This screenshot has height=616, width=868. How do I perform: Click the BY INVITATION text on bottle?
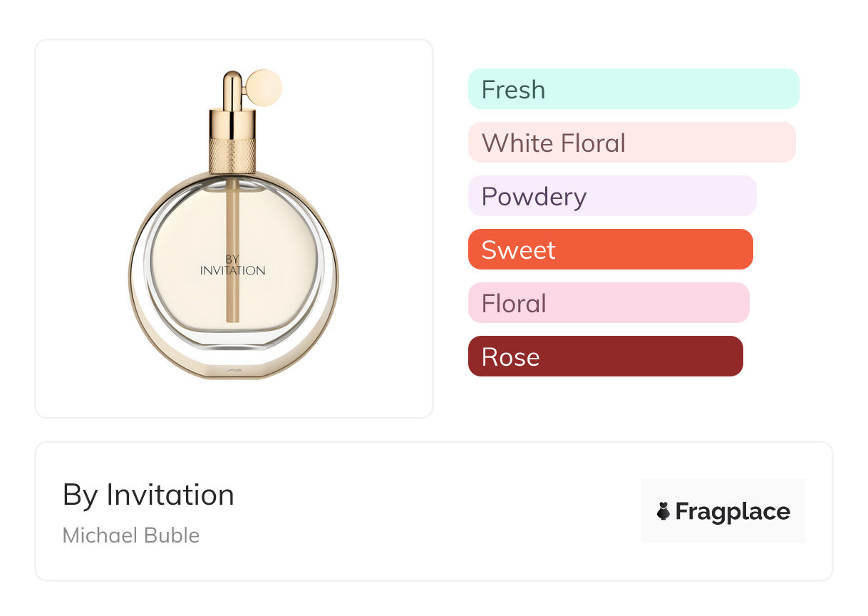[x=233, y=265]
